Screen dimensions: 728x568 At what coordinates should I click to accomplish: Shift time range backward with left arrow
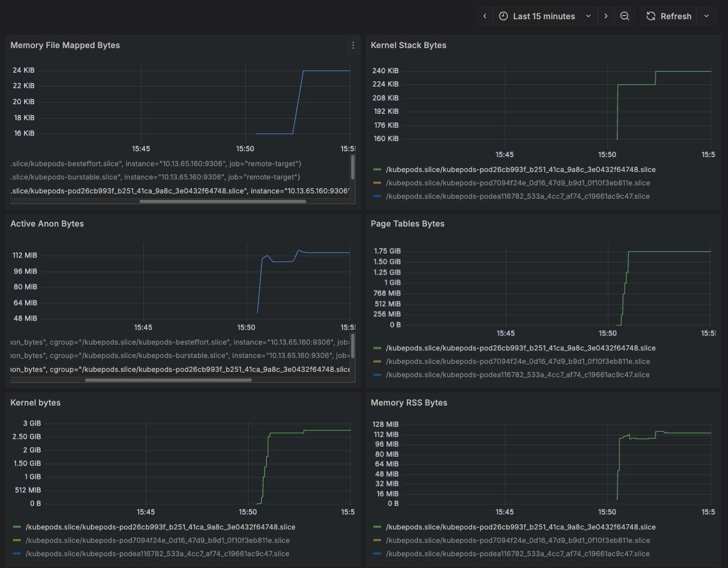pos(485,16)
